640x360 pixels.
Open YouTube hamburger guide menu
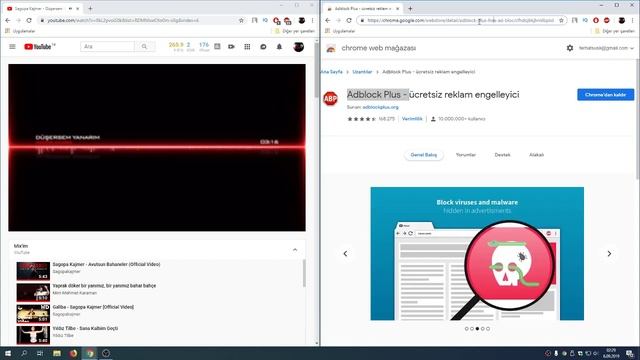tap(12, 47)
